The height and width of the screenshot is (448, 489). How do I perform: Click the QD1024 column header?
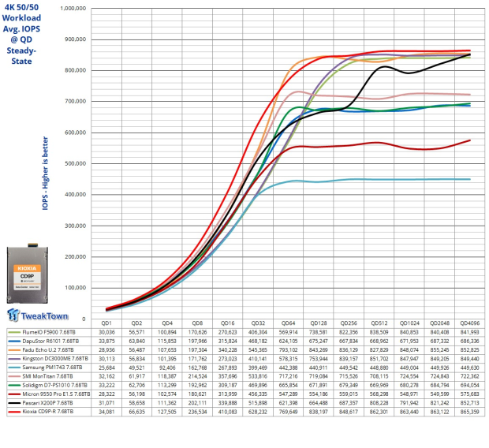pyautogui.click(x=409, y=323)
